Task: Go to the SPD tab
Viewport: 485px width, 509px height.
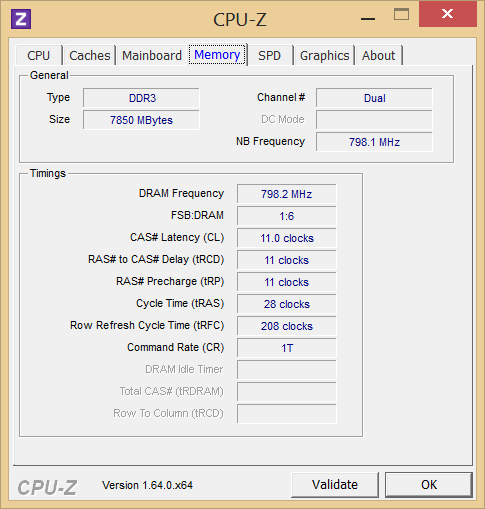Action: 270,55
